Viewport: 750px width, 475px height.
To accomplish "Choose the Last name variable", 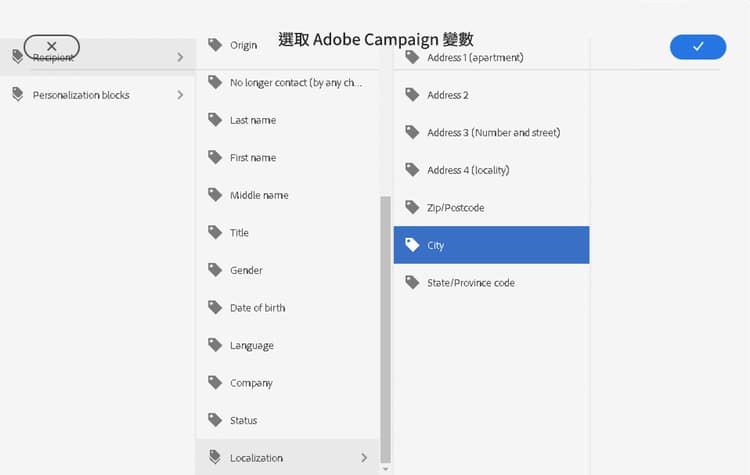I will click(288, 120).
